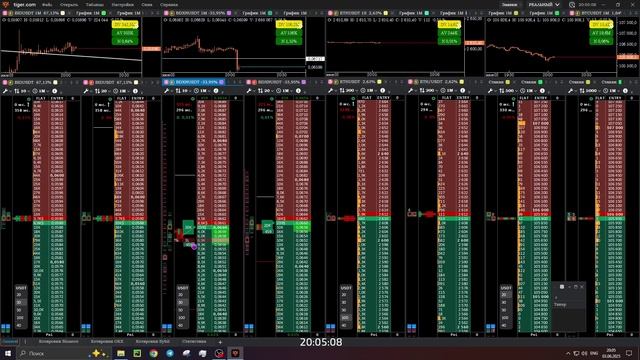Expand order size dropdown in left Стакан panel
The image size is (640, 360).
[x=508, y=91]
